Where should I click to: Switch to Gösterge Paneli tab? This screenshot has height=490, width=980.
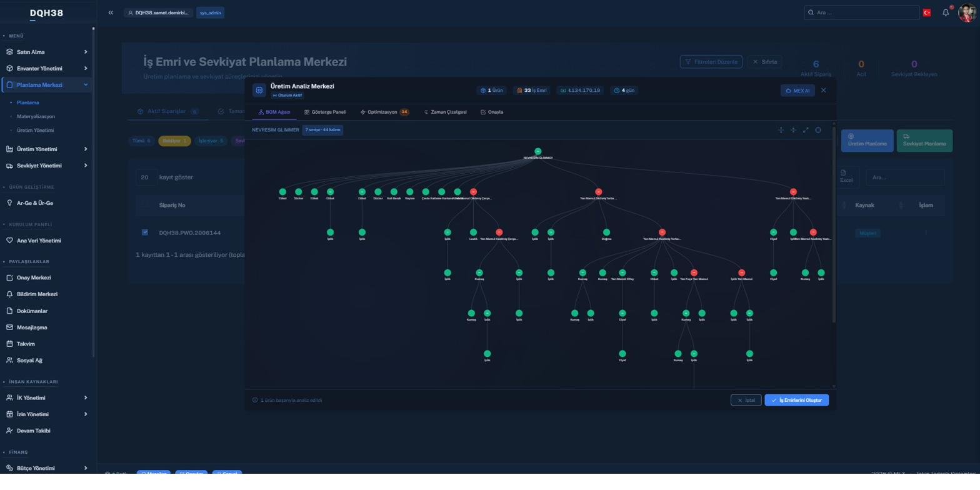point(325,112)
